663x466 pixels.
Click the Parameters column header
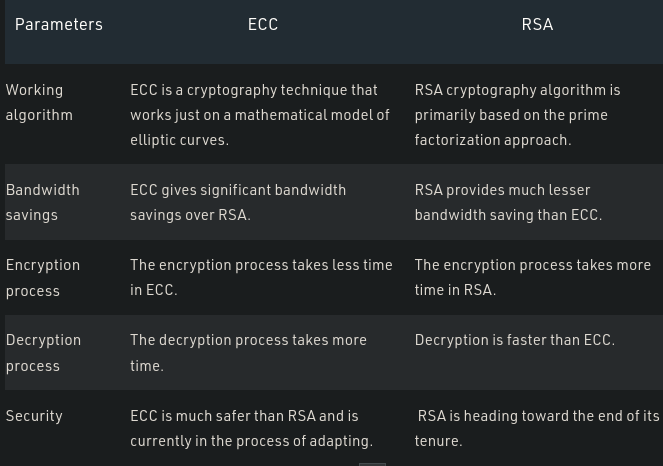click(59, 25)
